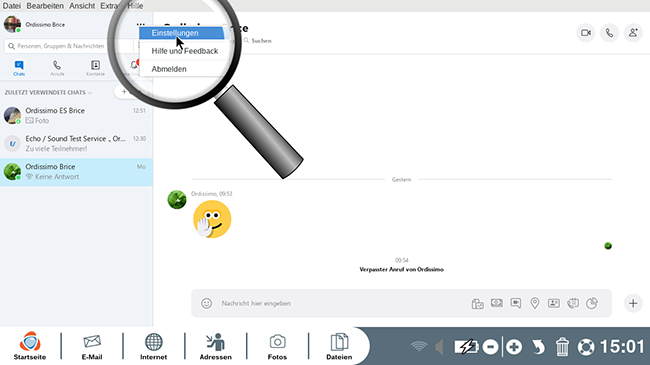Schedule a call with the calendar icon
650x365 pixels.
573,303
